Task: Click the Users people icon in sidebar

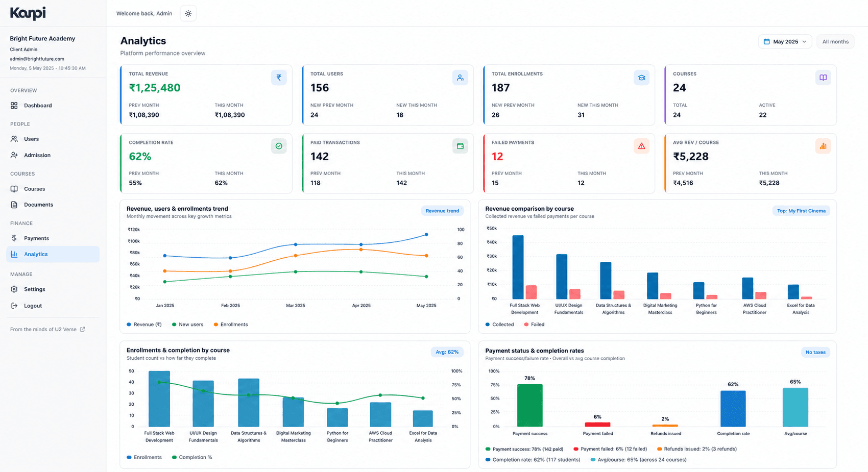Action: point(14,139)
